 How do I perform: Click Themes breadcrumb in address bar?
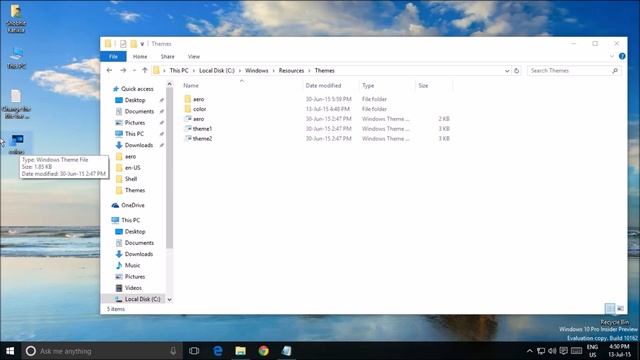pos(324,71)
